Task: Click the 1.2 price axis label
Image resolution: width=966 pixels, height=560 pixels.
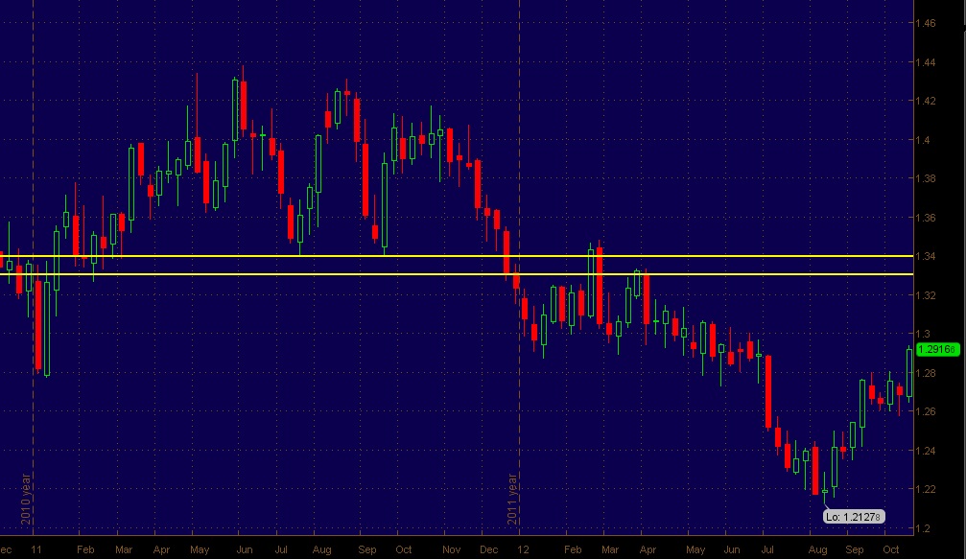Action: [x=922, y=528]
